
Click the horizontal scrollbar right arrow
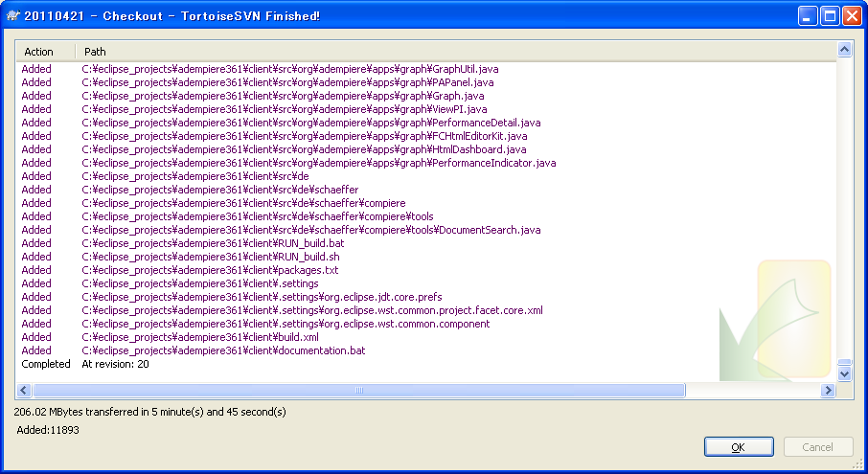[828, 391]
